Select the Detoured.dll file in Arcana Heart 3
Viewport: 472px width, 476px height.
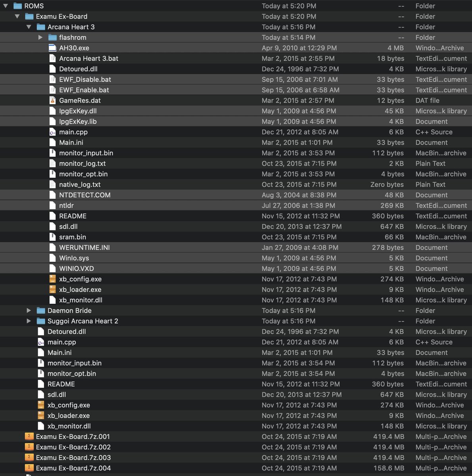coord(78,69)
